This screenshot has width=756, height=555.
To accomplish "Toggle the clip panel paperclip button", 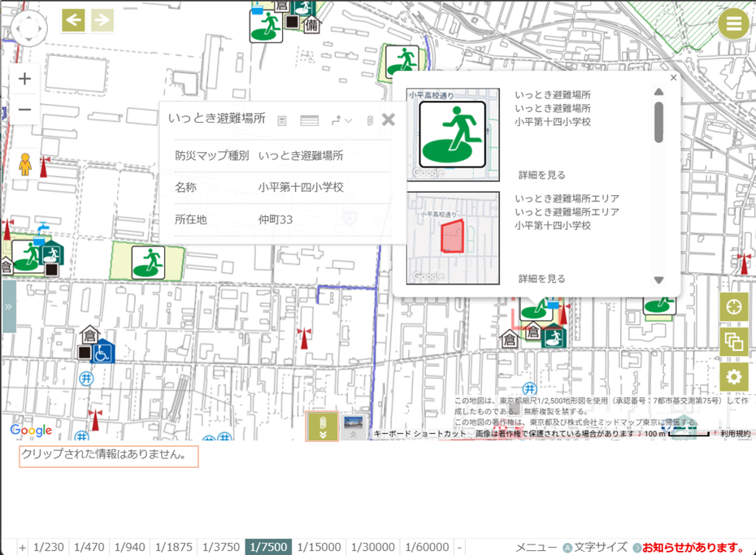I will click(322, 427).
